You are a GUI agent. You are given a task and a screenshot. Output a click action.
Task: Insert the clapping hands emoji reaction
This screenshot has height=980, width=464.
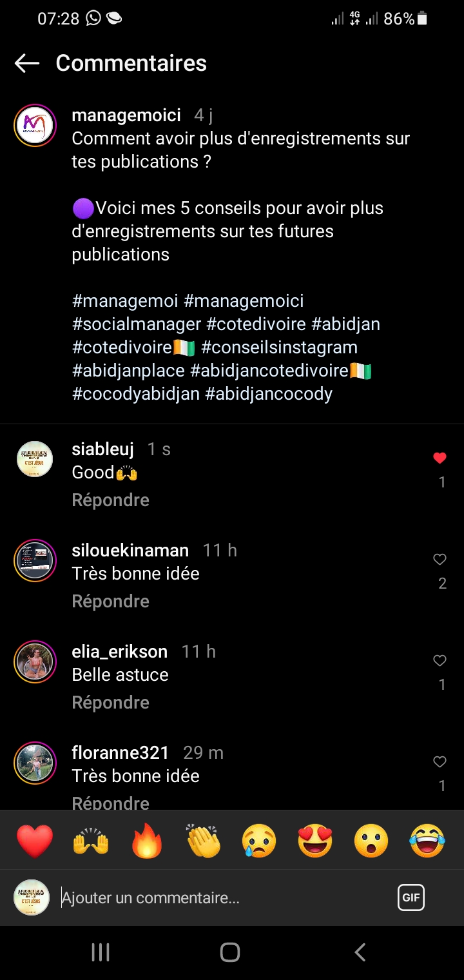tap(203, 841)
